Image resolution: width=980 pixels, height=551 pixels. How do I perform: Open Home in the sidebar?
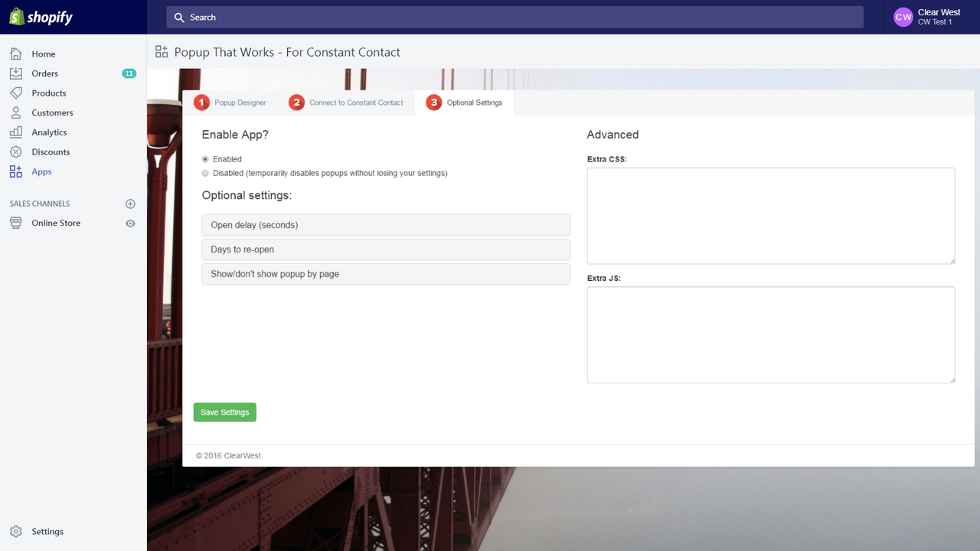(x=44, y=54)
